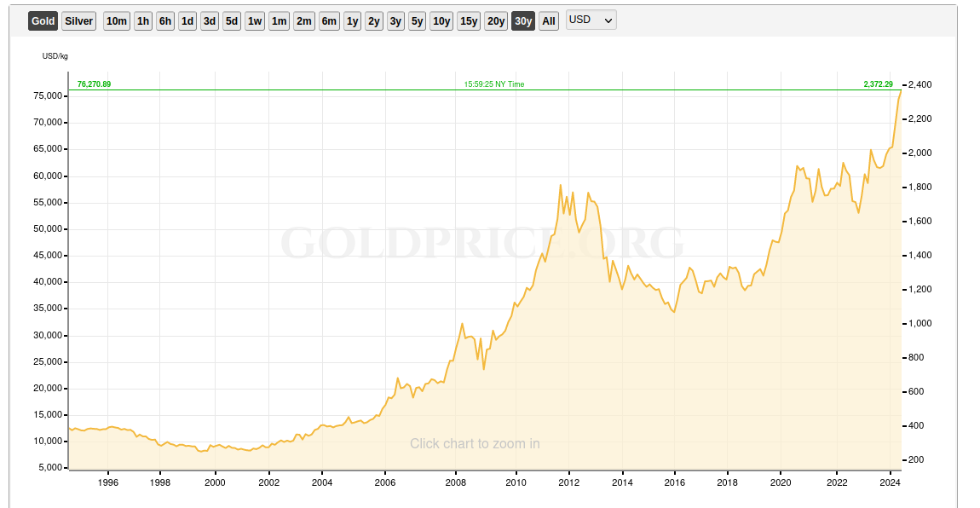Viewport: 980px width, 508px height.
Task: Select the 1m time range
Action: (279, 21)
